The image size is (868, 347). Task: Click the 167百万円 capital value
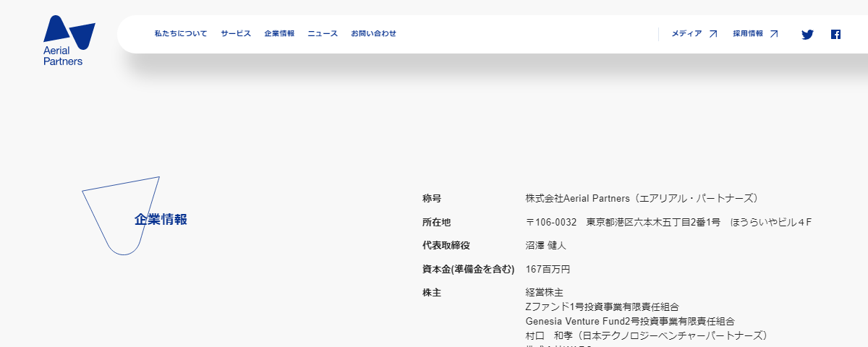pyautogui.click(x=548, y=269)
